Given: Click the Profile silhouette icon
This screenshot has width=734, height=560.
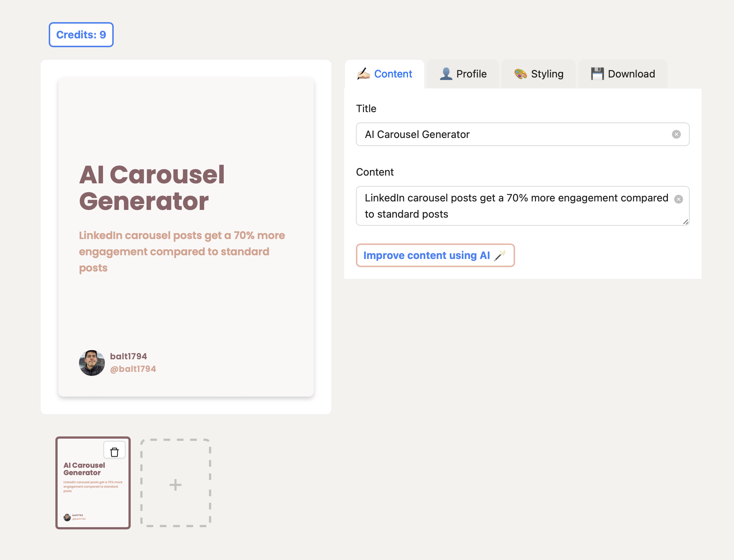Looking at the screenshot, I should pyautogui.click(x=446, y=74).
